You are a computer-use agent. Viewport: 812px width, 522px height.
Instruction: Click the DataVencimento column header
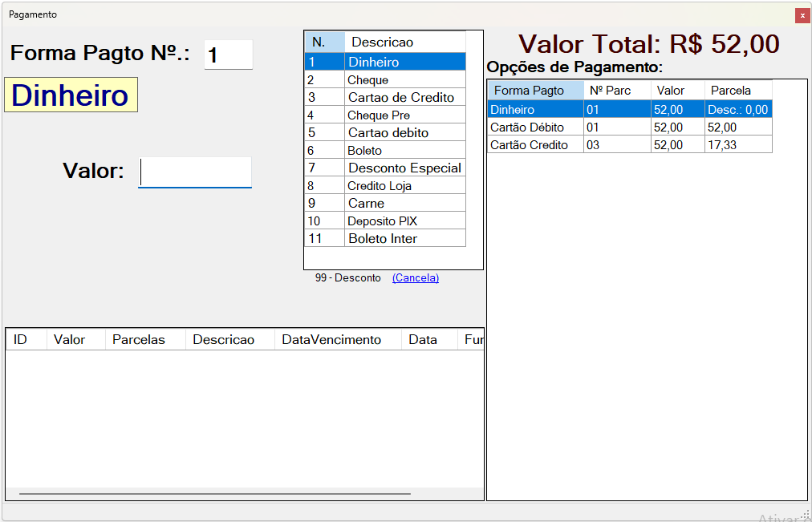pyautogui.click(x=331, y=340)
